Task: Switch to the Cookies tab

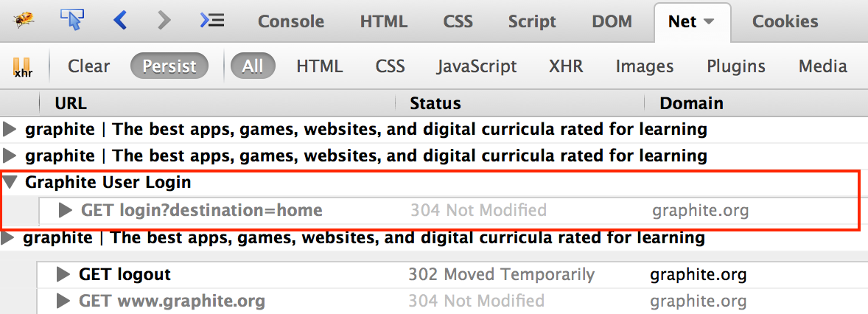Action: [785, 21]
